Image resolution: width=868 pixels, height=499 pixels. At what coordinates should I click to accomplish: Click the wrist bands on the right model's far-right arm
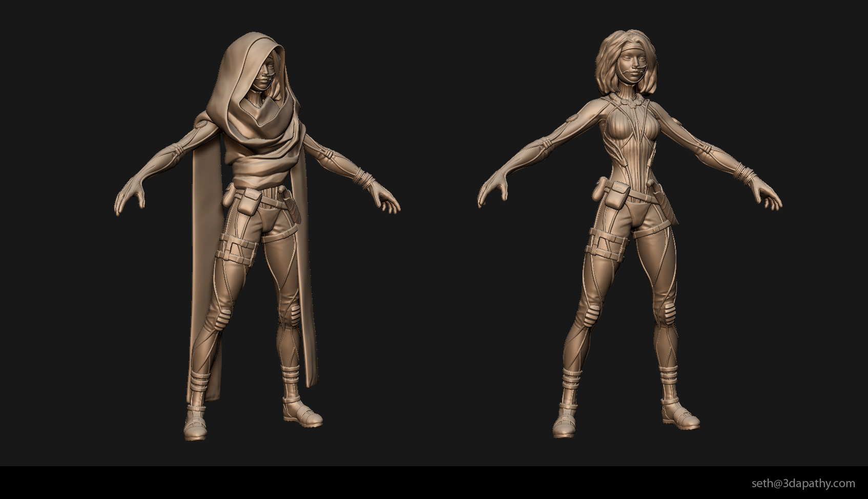[x=741, y=174]
